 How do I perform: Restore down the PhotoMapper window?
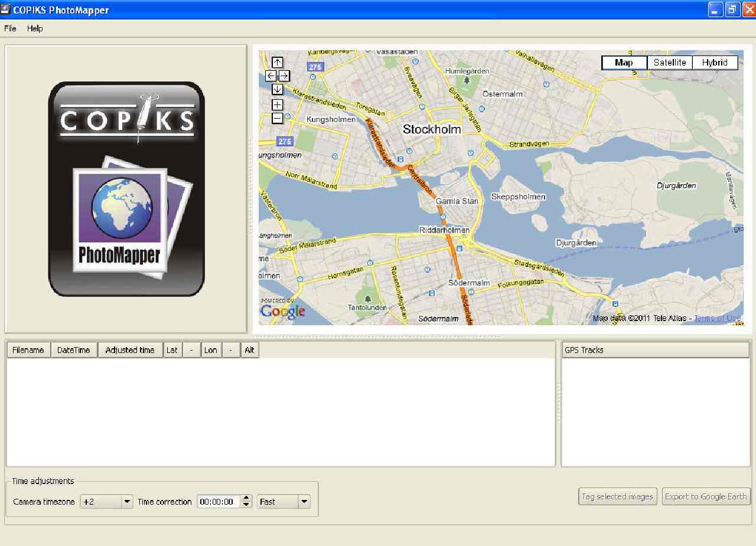tap(732, 9)
